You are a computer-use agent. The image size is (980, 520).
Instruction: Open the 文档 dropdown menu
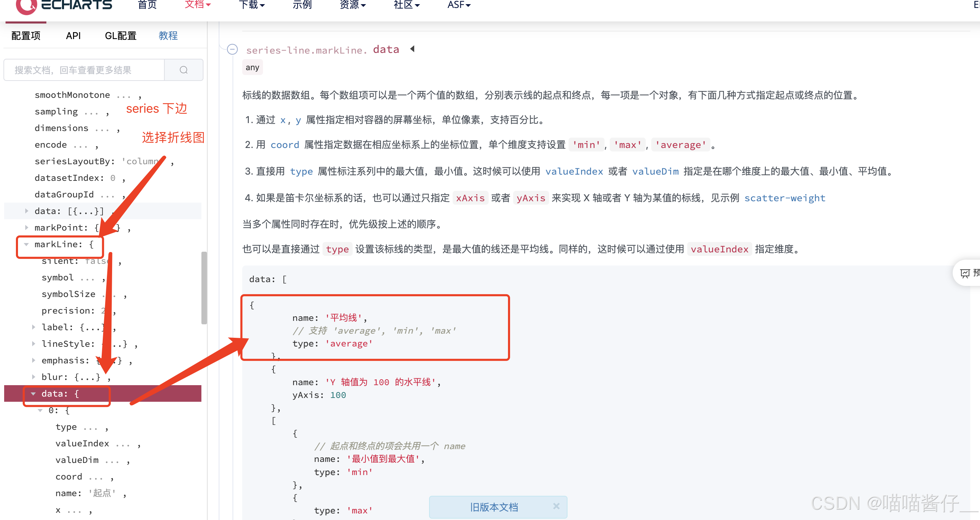point(198,5)
